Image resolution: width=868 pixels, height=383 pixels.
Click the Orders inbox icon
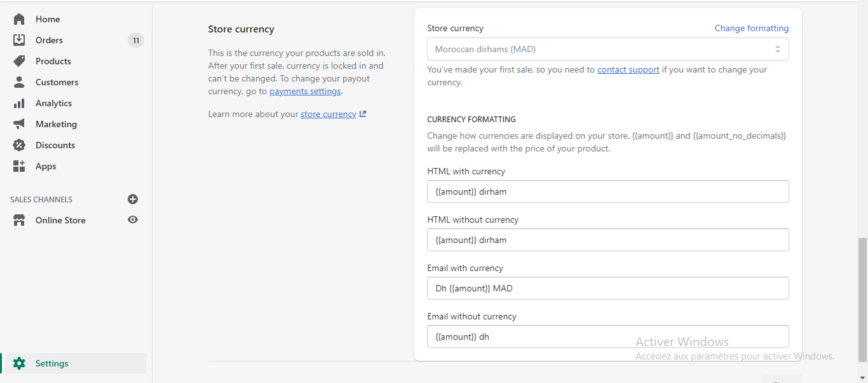19,40
